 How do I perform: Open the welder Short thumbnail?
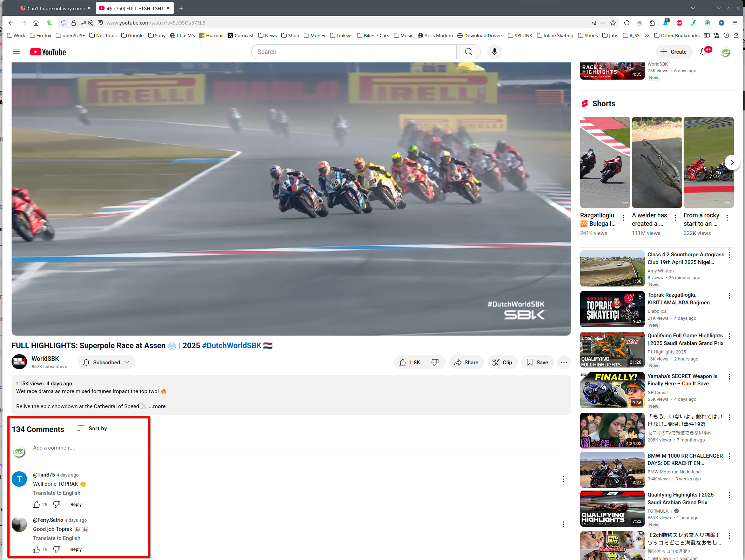click(657, 162)
